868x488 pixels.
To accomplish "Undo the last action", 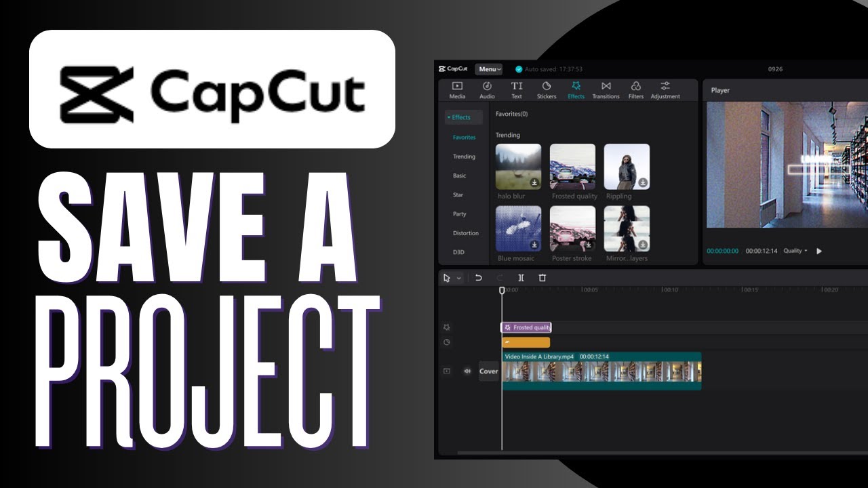I will [479, 278].
